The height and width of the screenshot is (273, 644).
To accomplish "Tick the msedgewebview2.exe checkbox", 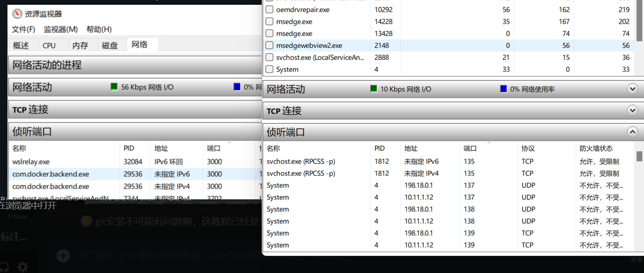I will pyautogui.click(x=269, y=45).
